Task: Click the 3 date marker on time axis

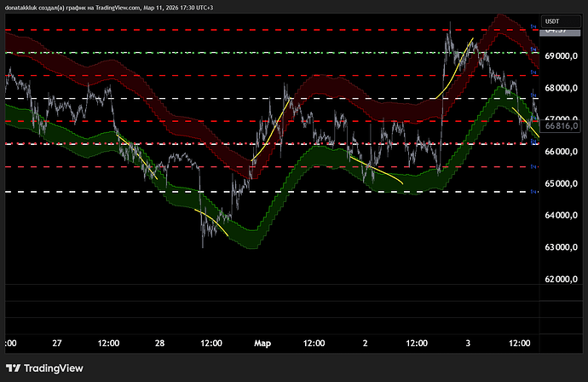Action: click(x=468, y=342)
